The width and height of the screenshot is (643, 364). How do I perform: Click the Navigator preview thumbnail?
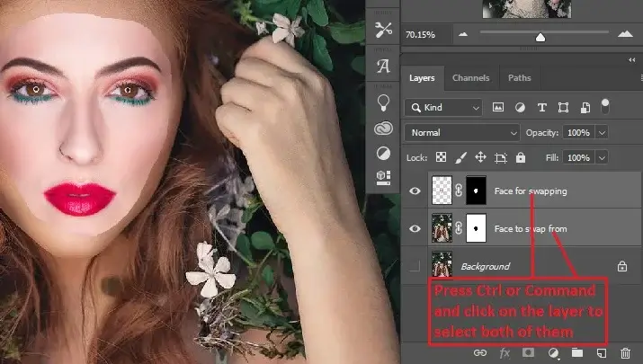[x=527, y=9]
